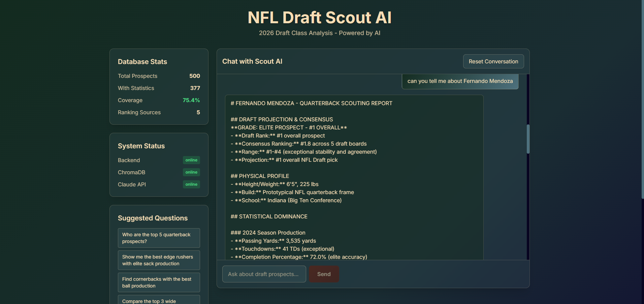
Task: Choose the suggested question about best edge rushers
Action: [x=159, y=260]
